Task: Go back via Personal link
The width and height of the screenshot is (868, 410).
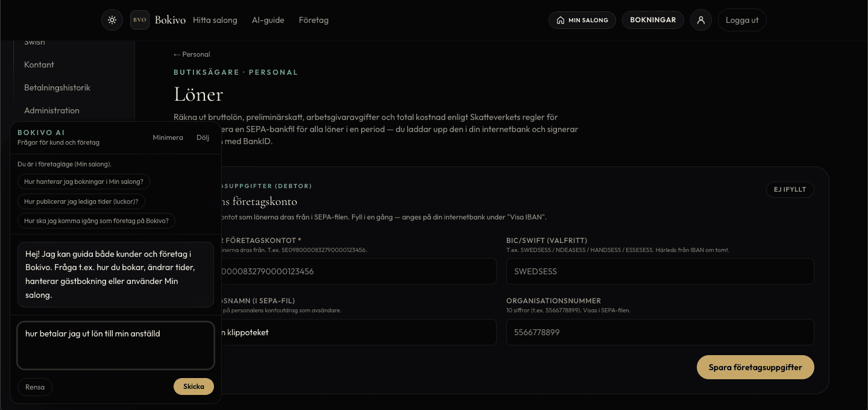Action: [192, 54]
